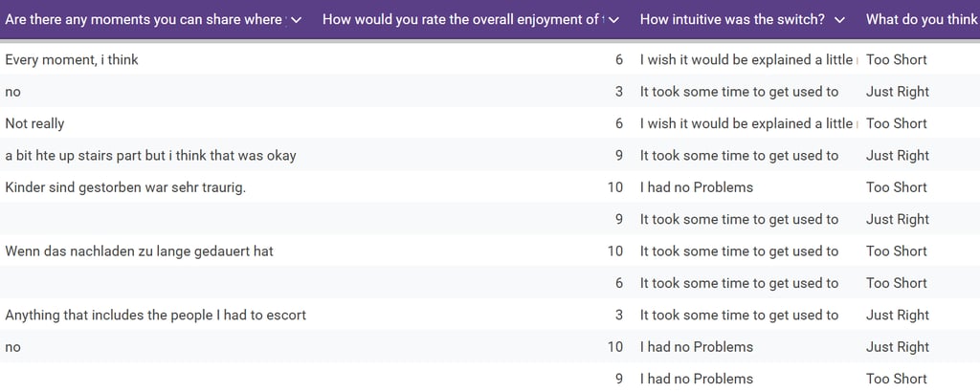Screen dimensions: 980x392
Task: Select the 'How intuitive was the switch?' header text
Action: 732,19
